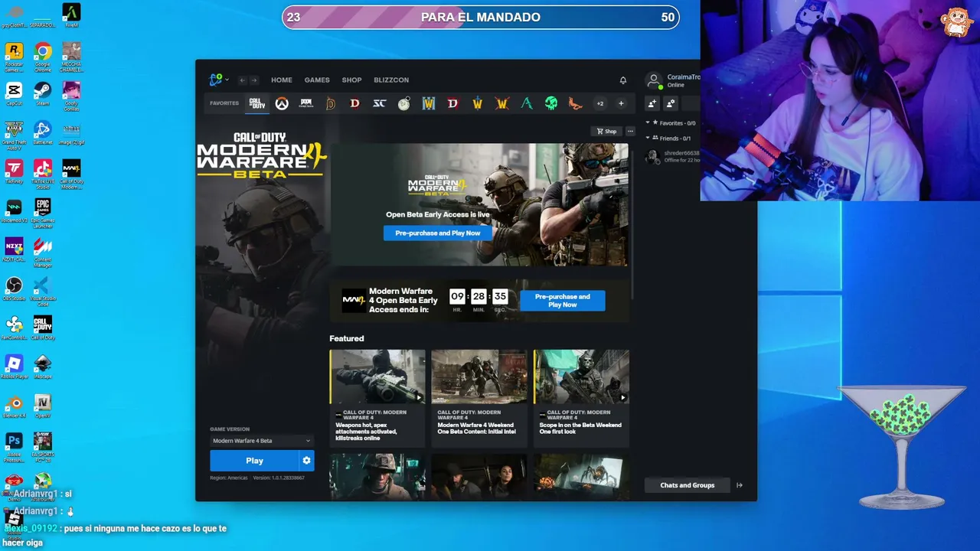
Task: Click the Shop cart button
Action: coord(607,131)
